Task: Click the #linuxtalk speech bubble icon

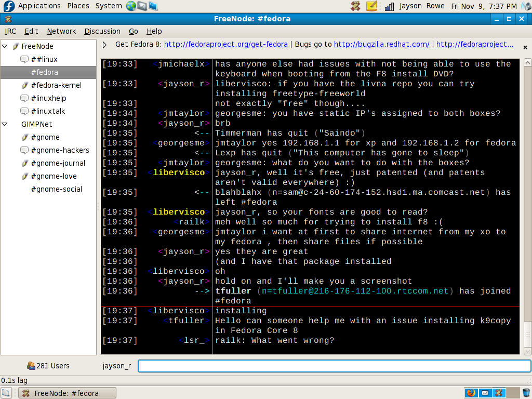Action: [24, 112]
